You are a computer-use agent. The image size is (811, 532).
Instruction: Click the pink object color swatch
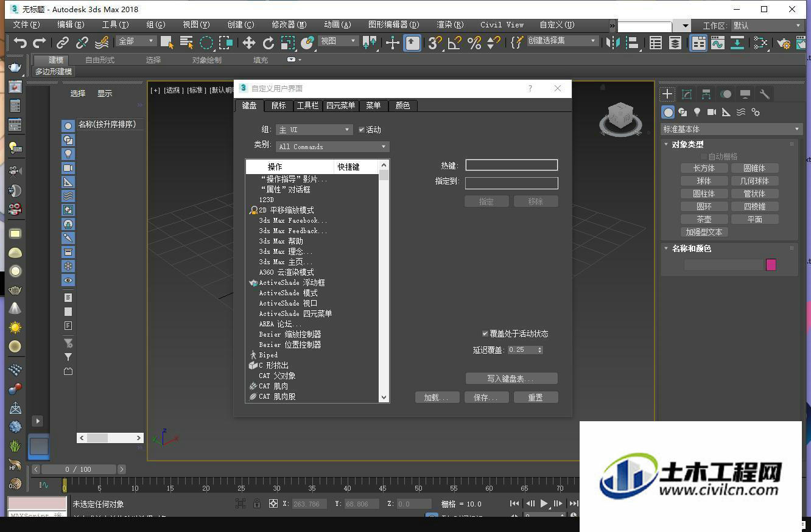coord(771,265)
